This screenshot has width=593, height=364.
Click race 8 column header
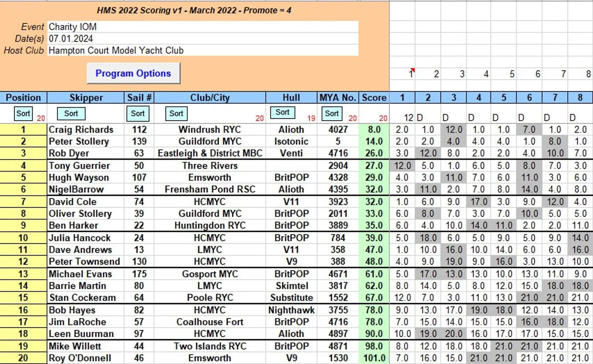[x=580, y=98]
